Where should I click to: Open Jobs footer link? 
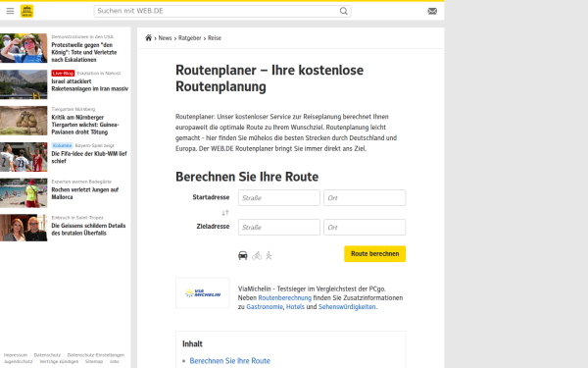(115, 361)
